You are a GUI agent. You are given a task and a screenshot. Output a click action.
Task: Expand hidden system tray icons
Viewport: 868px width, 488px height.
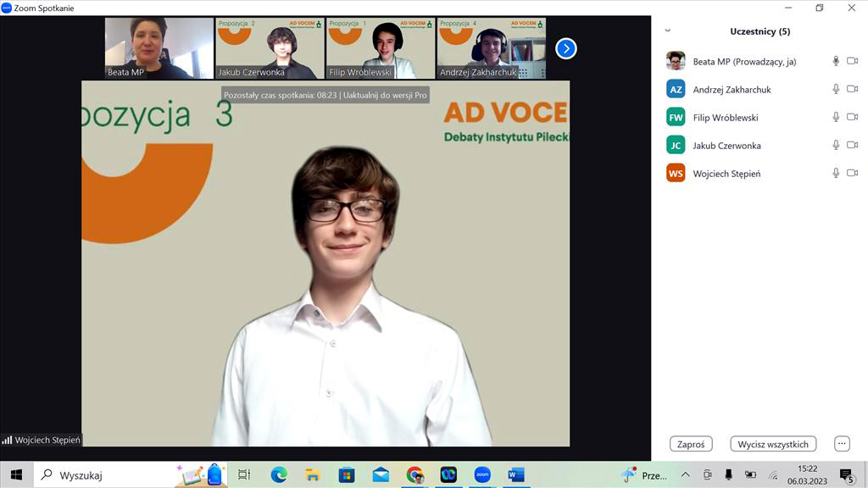tap(685, 474)
